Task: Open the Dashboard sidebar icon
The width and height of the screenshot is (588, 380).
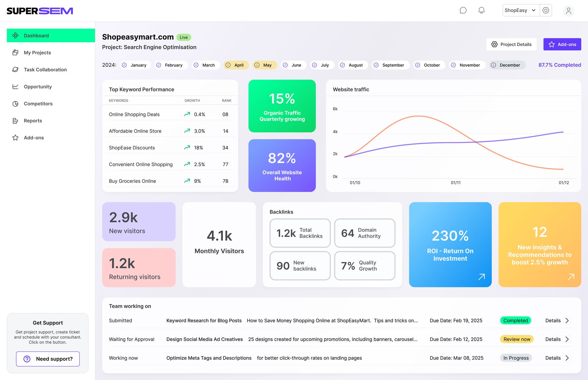Action: click(x=15, y=35)
